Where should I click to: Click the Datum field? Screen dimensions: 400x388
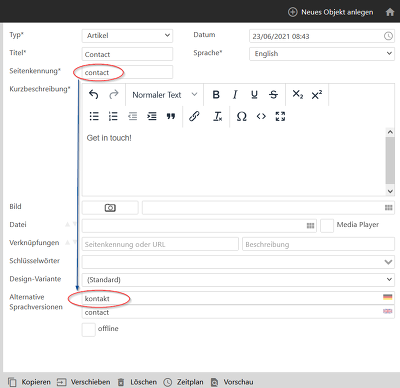pyautogui.click(x=322, y=36)
